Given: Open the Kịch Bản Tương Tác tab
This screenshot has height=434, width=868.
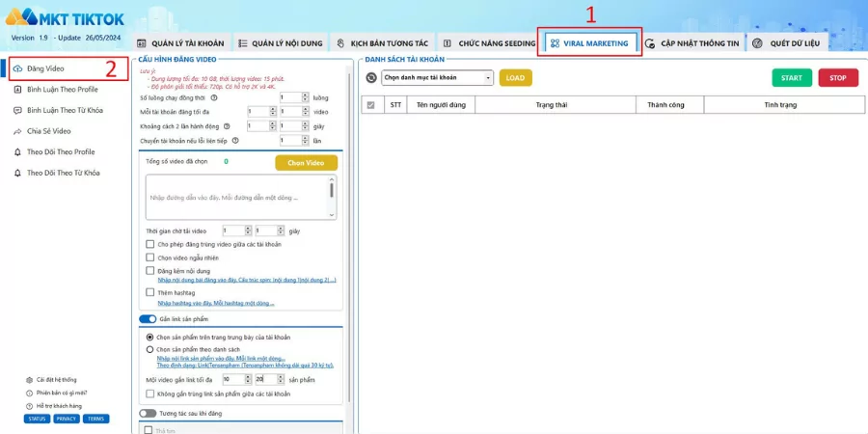Looking at the screenshot, I should 382,43.
